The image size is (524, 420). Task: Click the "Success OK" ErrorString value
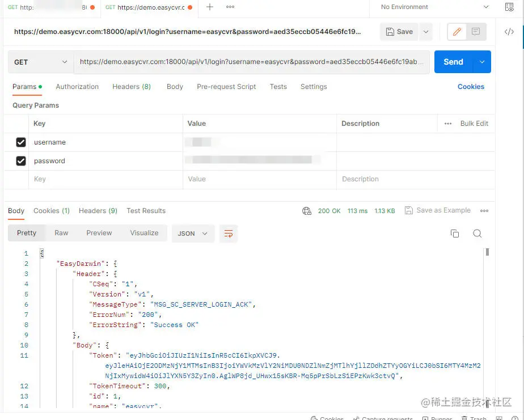coord(175,325)
